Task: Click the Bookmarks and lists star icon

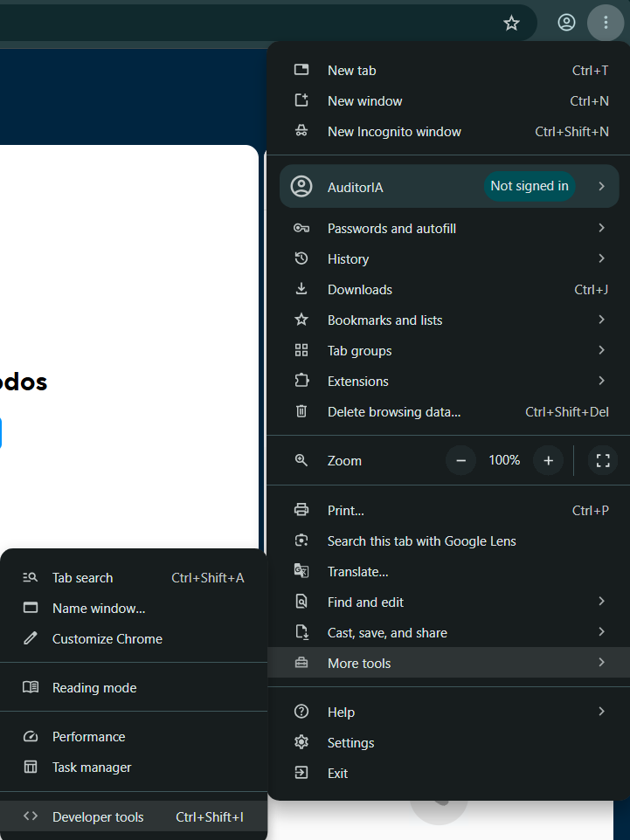Action: coord(301,320)
